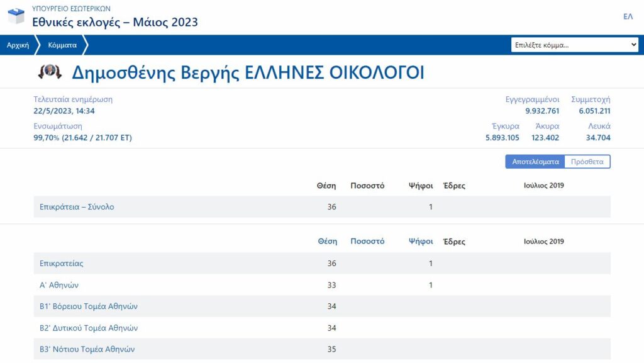Switch to the Πρόσθετα tab
This screenshot has height=363, width=644.
click(x=587, y=162)
